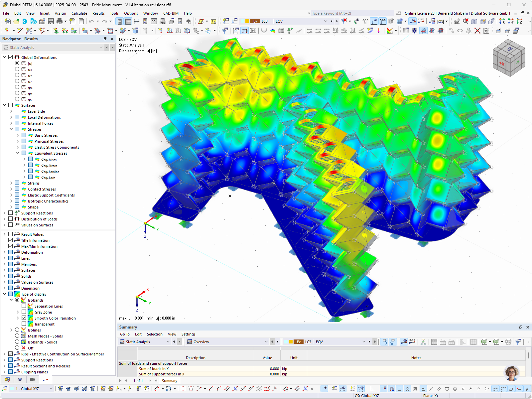Open the Insert menu

45,13
